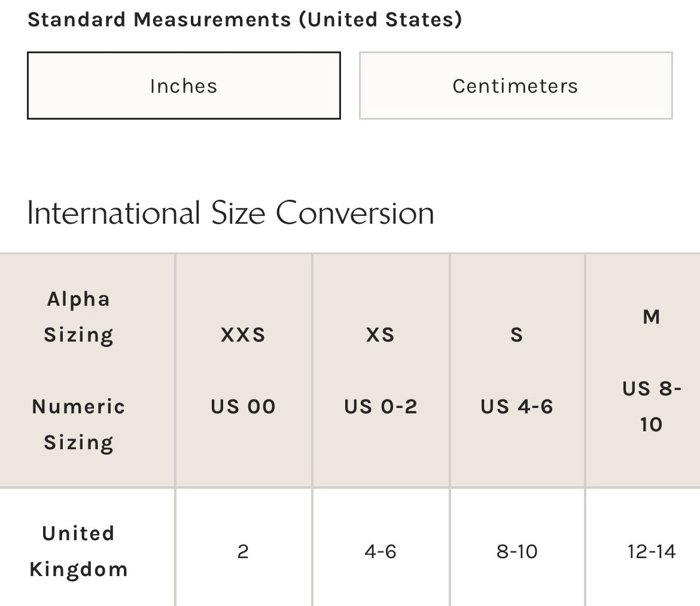
Task: Select the United Kingdom row label
Action: click(78, 551)
